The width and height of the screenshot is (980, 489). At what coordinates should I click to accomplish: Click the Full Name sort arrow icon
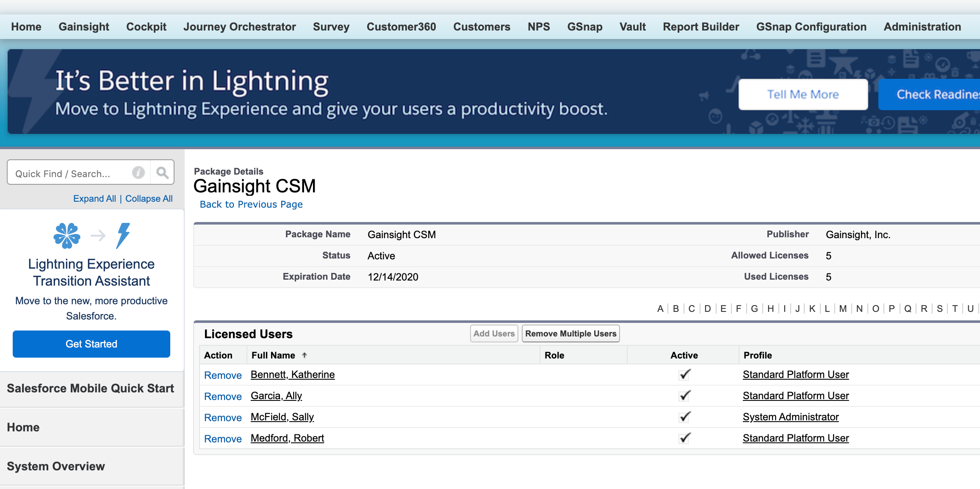click(x=305, y=355)
